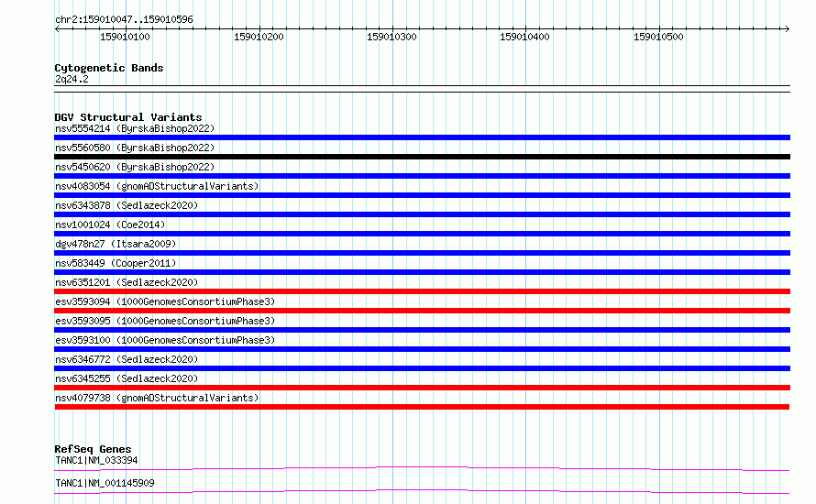Select the blue bar under dgv478n27

pos(422,253)
